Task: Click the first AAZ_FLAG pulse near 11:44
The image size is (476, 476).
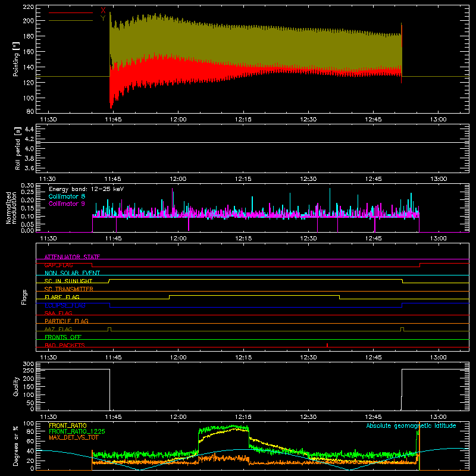Action: [x=109, y=329]
